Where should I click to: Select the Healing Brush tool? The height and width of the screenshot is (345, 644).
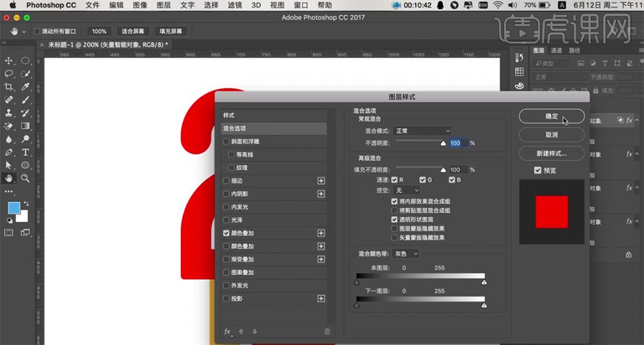click(8, 100)
